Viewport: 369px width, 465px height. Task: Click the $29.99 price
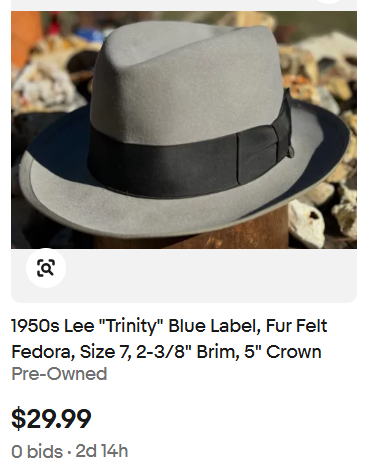click(x=51, y=419)
